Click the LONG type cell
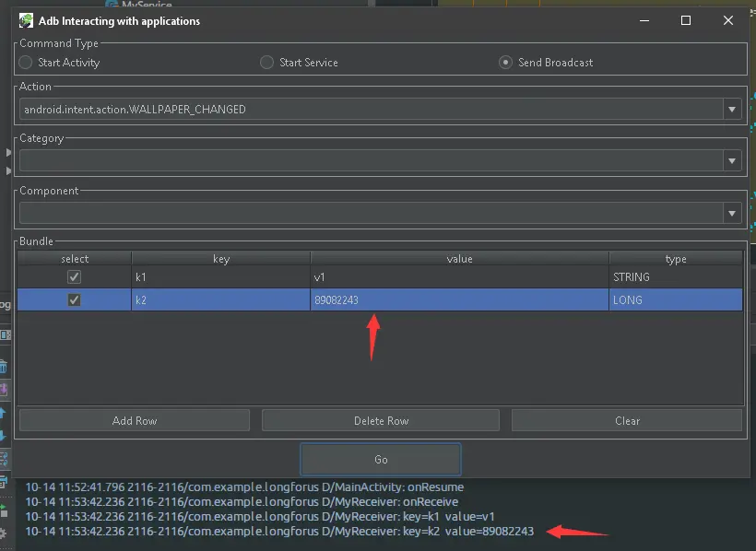Image resolution: width=756 pixels, height=551 pixels. tap(676, 299)
